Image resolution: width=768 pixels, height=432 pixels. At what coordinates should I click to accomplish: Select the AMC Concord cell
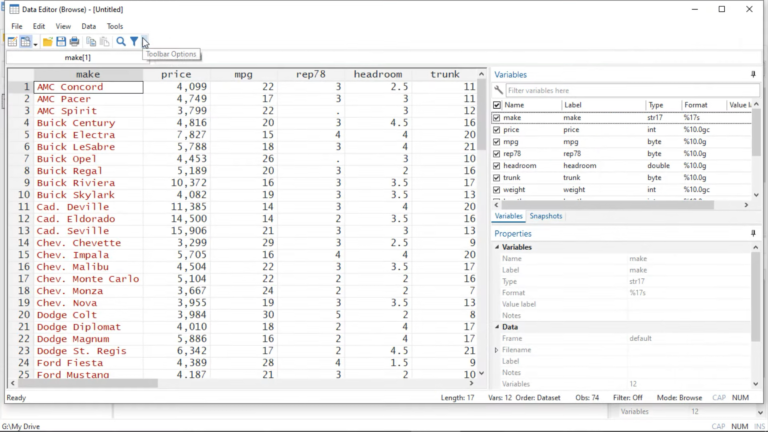(x=88, y=87)
